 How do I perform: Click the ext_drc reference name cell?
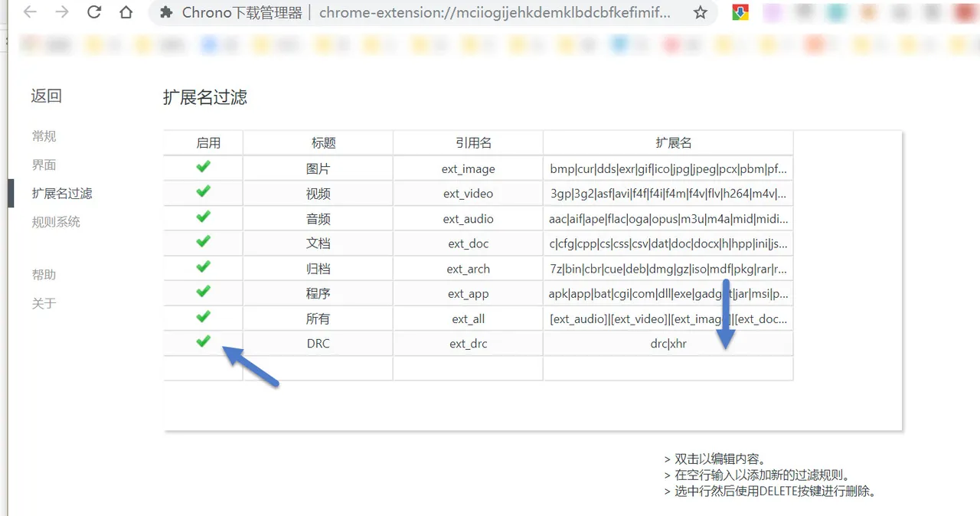click(x=469, y=344)
